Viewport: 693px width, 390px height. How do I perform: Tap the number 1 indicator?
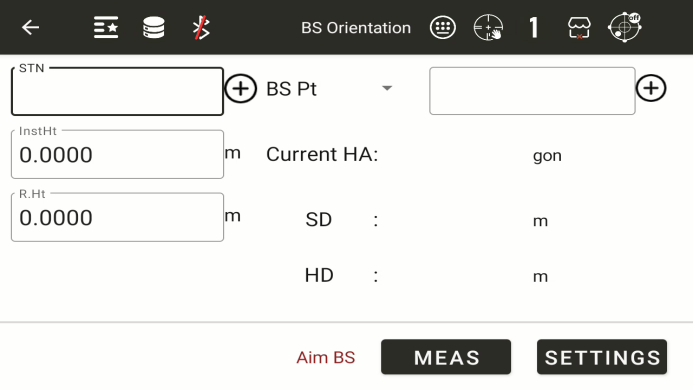coord(534,27)
